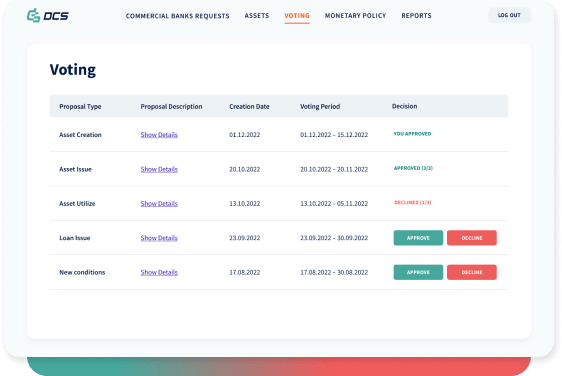The width and height of the screenshot is (562, 376).
Task: Click the APPROVED (3/3) status
Action: (x=413, y=168)
